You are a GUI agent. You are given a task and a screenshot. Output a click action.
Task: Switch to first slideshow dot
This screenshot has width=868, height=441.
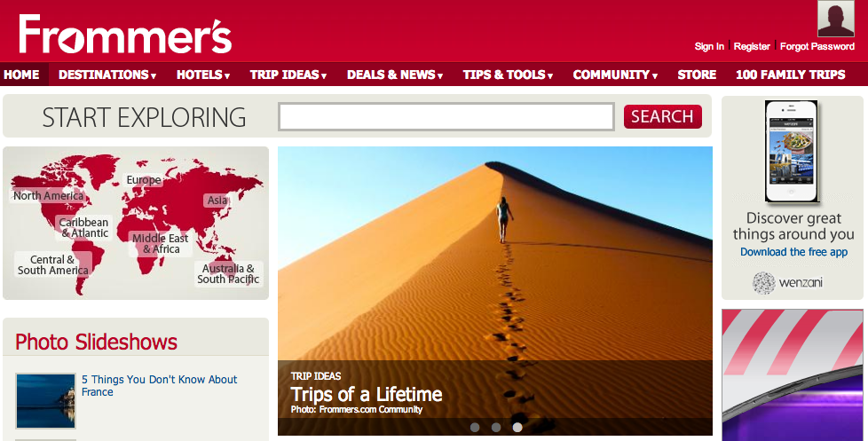pos(475,427)
